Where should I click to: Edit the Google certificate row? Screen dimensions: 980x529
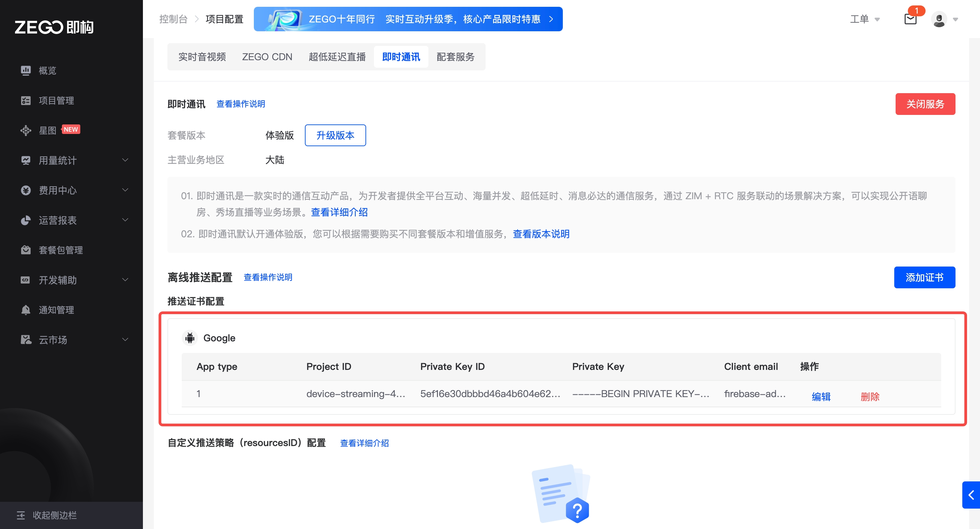pyautogui.click(x=821, y=397)
